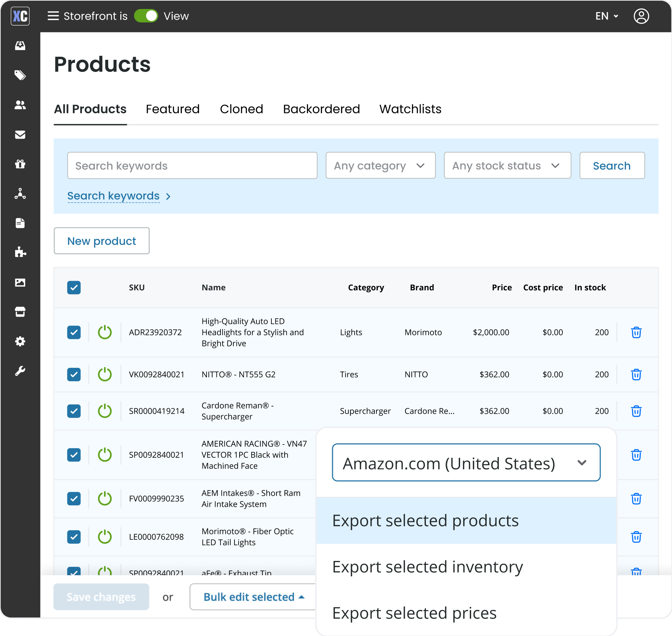Click the XC logo icon
The image size is (672, 636).
point(20,16)
